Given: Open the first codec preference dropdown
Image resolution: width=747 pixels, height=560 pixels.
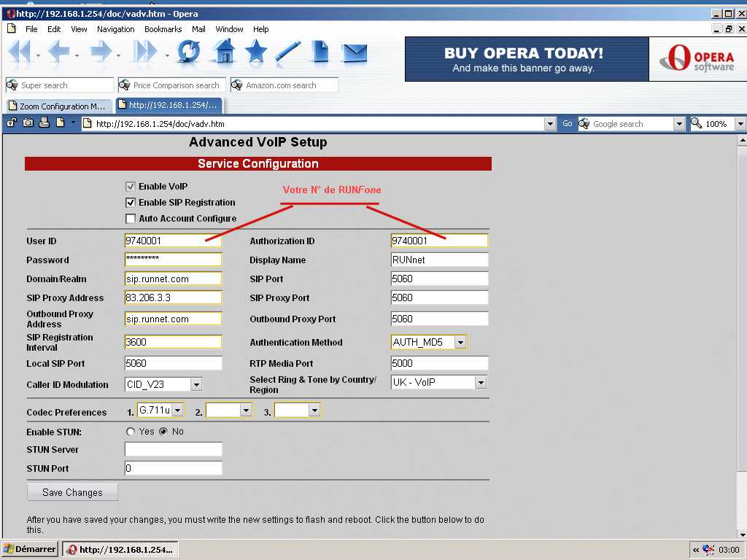Looking at the screenshot, I should pyautogui.click(x=178, y=410).
